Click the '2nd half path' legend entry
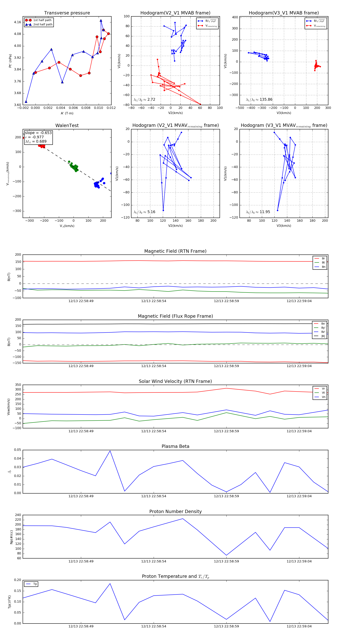Image resolution: width=351 pixels, height=644 pixels. 39,25
